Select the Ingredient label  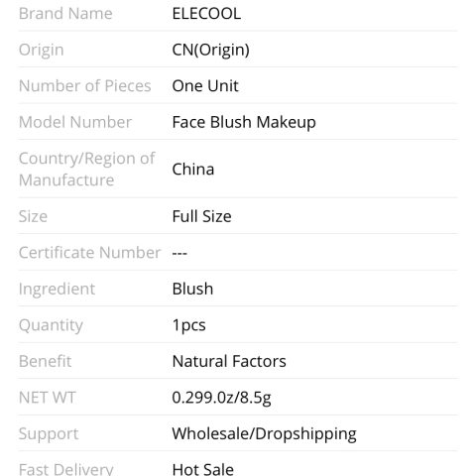[x=57, y=290]
